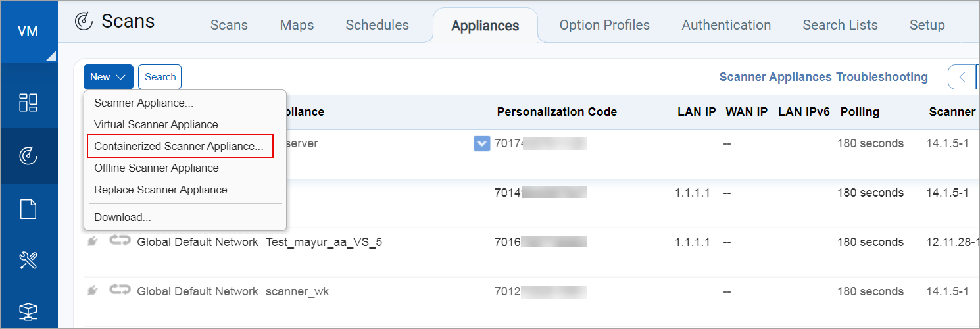980x329 pixels.
Task: Expand the New dropdown button
Action: (109, 77)
